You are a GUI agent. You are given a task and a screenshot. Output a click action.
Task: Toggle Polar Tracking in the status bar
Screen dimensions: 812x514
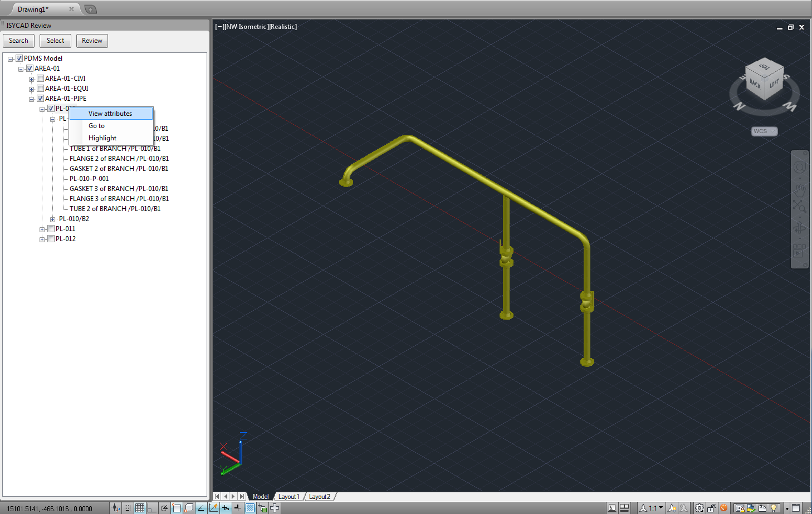(x=164, y=508)
